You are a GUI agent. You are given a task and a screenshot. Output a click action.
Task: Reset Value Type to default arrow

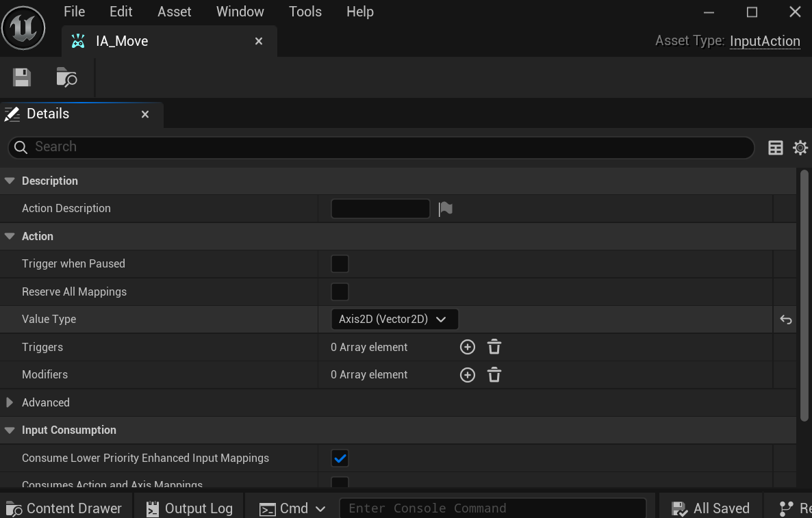(785, 320)
